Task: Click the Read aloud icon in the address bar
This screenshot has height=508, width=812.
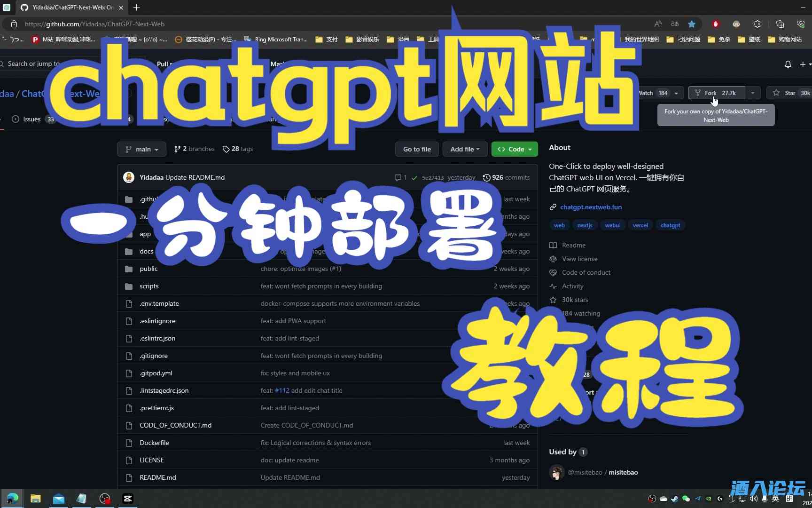Action: click(x=658, y=24)
